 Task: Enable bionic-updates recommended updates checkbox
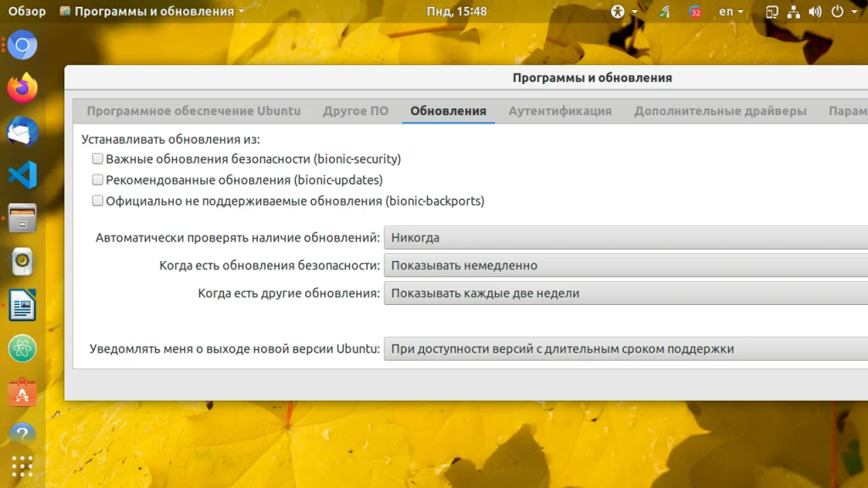[x=97, y=180]
